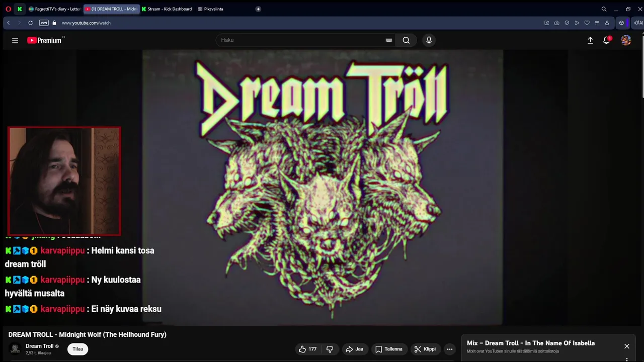Click '2,53 t. tilaajaa' subscriber count
Image resolution: width=644 pixels, height=362 pixels.
point(38,353)
